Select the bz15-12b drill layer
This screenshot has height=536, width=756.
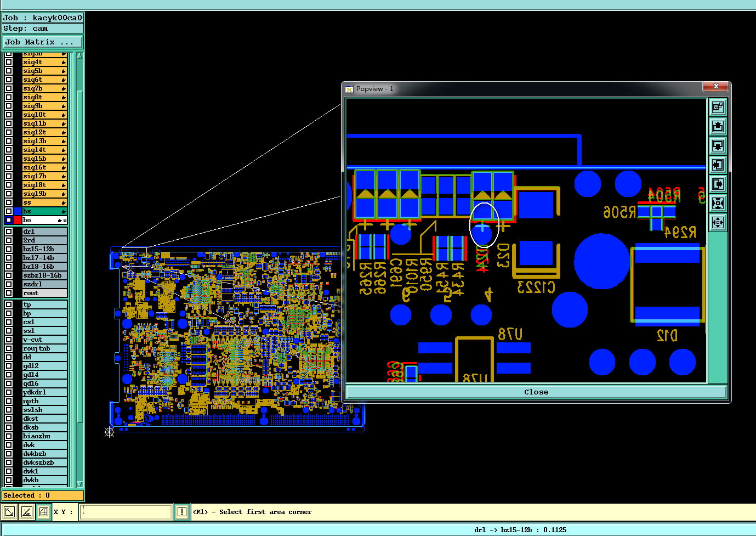44,249
